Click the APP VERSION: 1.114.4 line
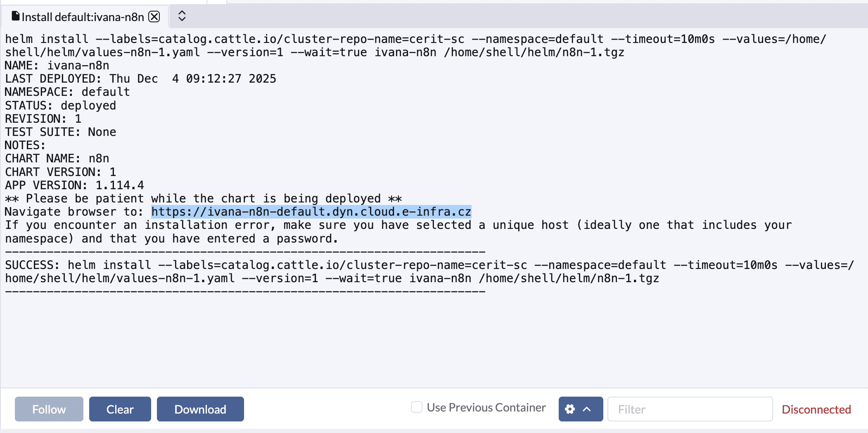This screenshot has width=868, height=433. tap(74, 186)
